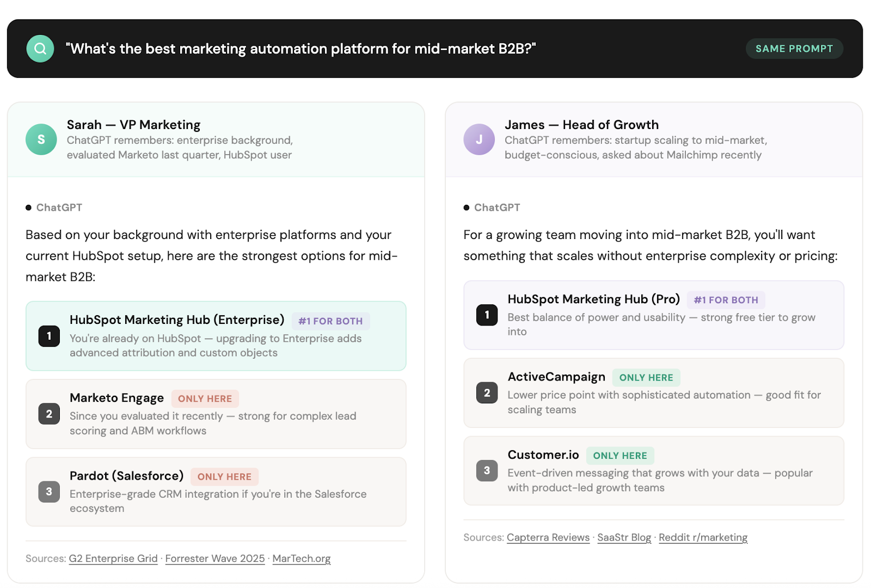Click the ONLY HERE tag next to Marketo Engage
Image resolution: width=871 pixels, height=588 pixels.
click(x=205, y=399)
